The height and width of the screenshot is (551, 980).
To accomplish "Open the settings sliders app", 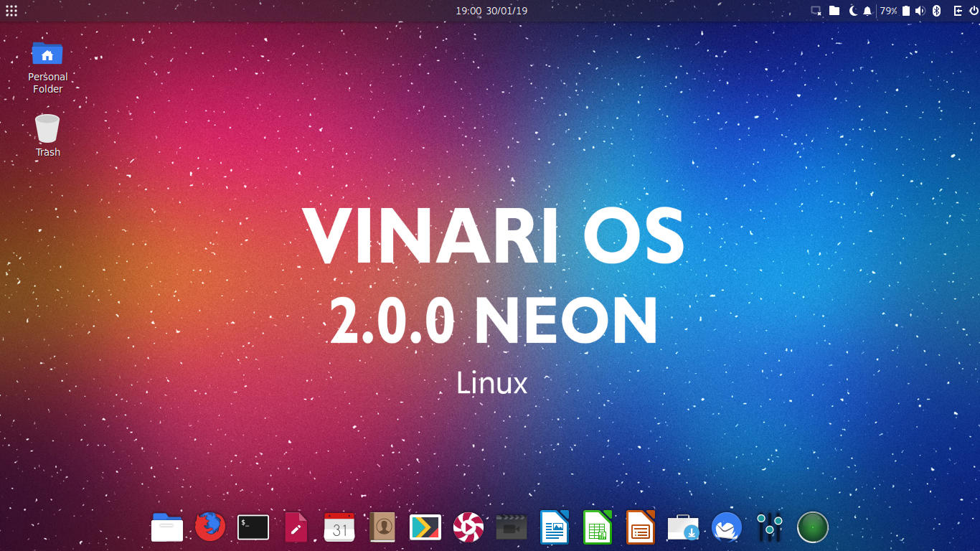I will [x=770, y=527].
